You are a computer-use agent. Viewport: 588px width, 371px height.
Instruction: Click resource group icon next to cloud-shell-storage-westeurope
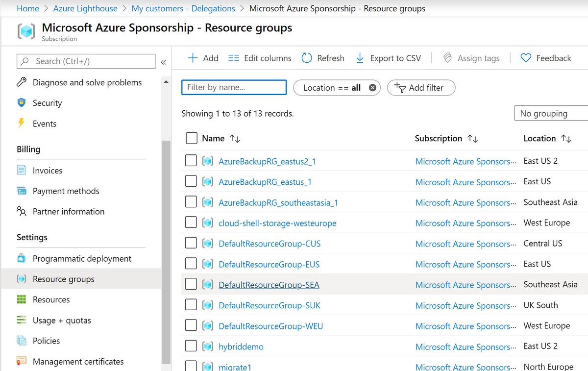click(x=208, y=223)
